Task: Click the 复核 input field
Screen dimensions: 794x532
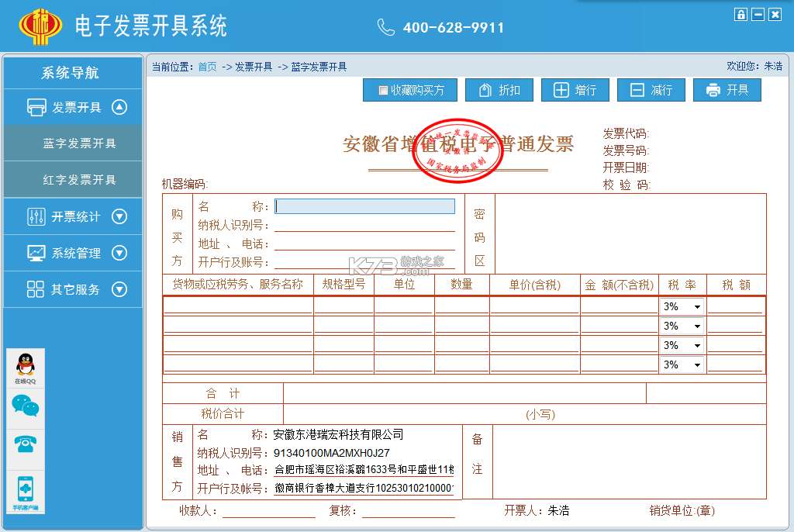Action: click(x=408, y=511)
